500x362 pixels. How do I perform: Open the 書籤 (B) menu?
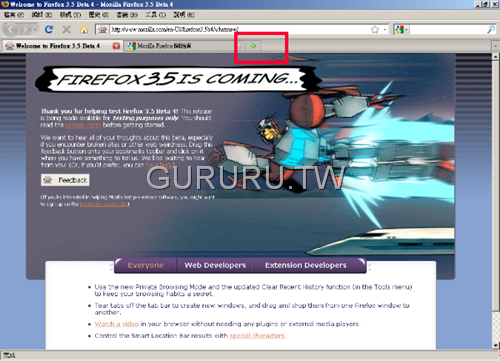pos(127,15)
